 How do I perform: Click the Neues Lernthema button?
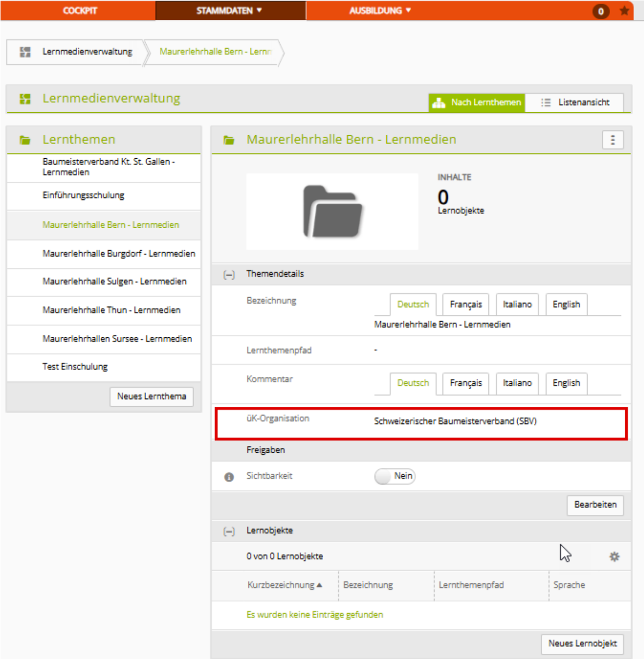pos(151,397)
